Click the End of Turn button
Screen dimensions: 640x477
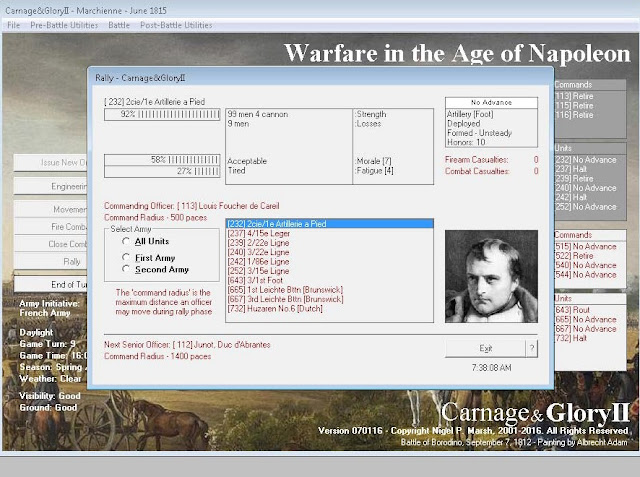point(51,284)
